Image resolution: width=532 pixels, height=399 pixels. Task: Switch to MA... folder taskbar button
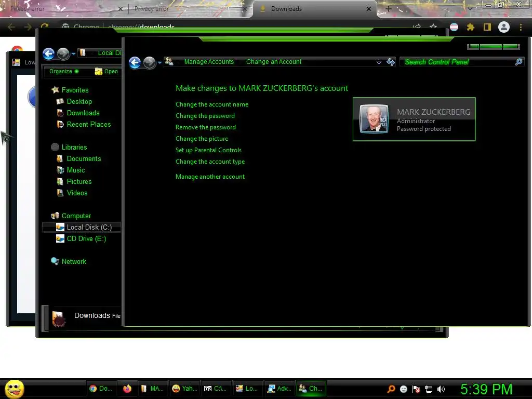tap(152, 389)
